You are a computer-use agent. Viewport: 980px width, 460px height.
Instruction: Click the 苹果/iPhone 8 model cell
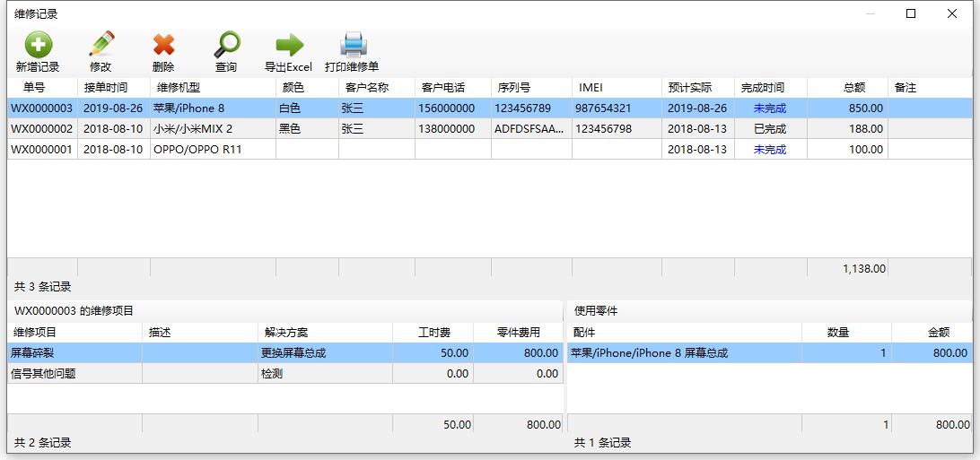[213, 108]
